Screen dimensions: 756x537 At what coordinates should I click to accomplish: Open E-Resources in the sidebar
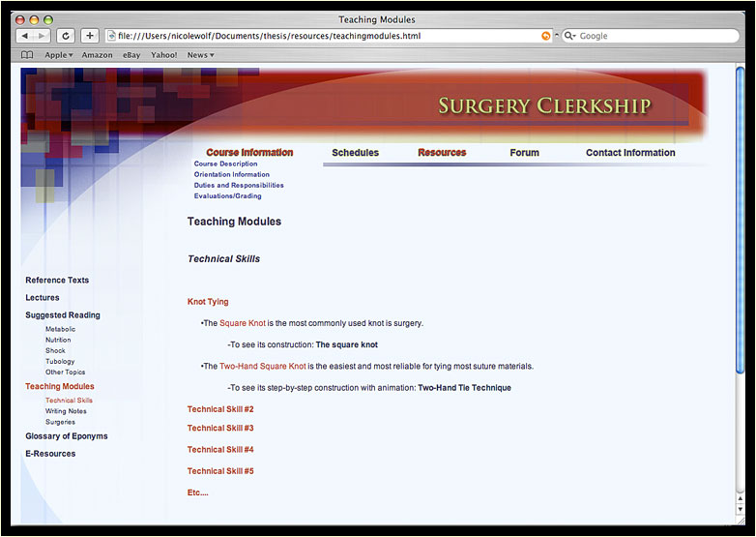pyautogui.click(x=50, y=454)
